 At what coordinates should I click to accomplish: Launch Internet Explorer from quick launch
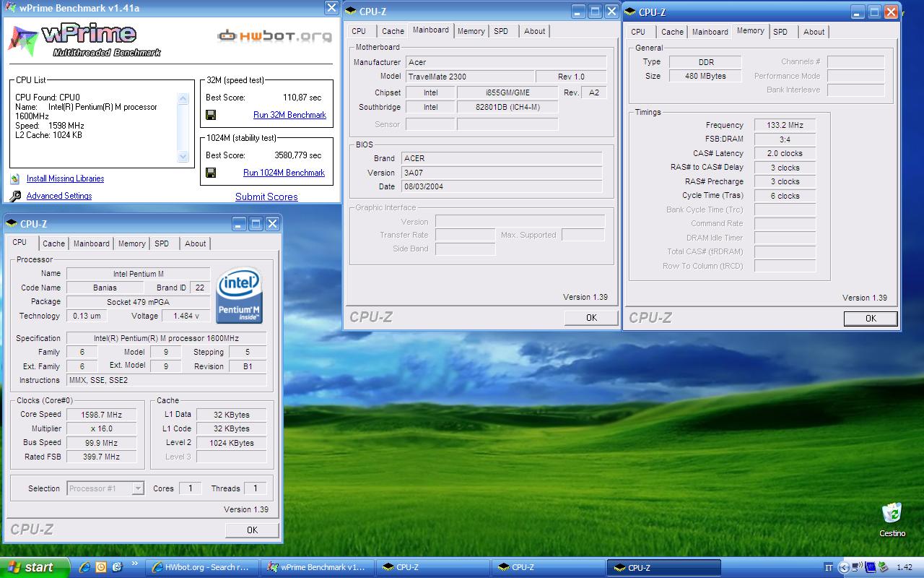(x=84, y=567)
